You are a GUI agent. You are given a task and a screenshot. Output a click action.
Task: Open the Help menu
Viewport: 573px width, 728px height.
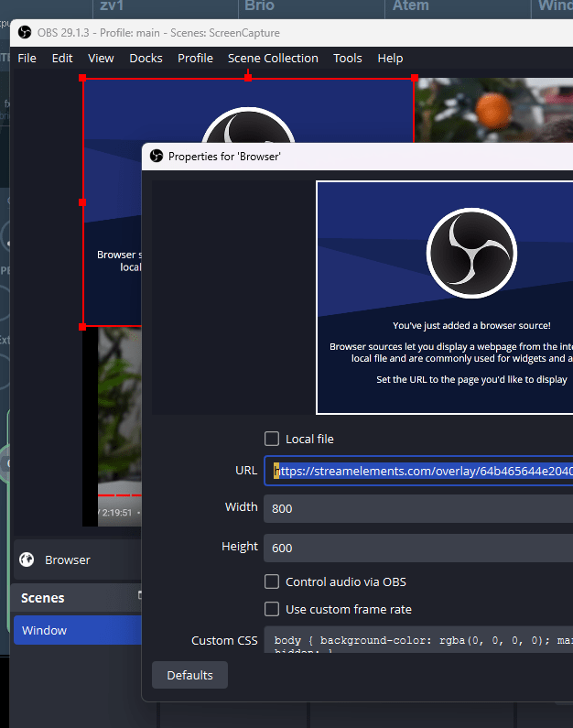pos(390,59)
